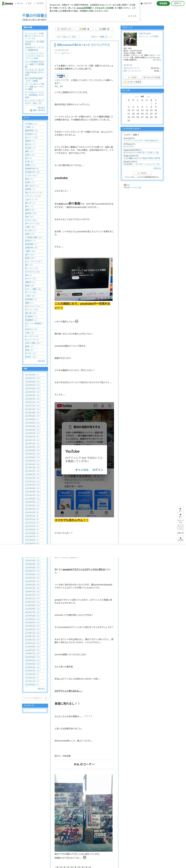Open archive 2025年08月 ( 1 )
Screen dimensions: 186x868
(x=32, y=375)
